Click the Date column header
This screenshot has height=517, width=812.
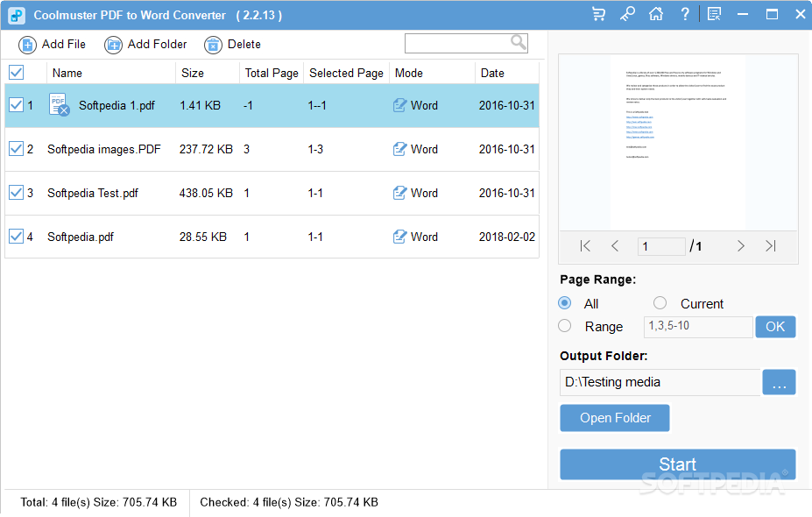point(492,73)
